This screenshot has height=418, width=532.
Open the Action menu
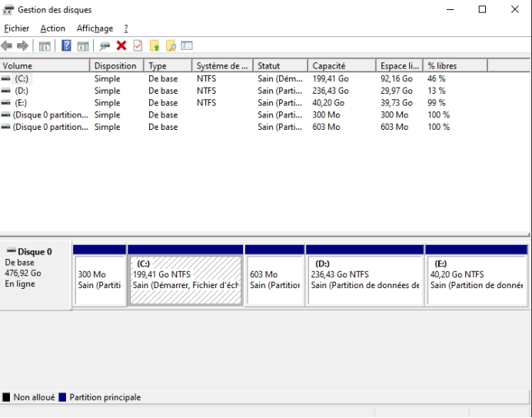coord(53,28)
